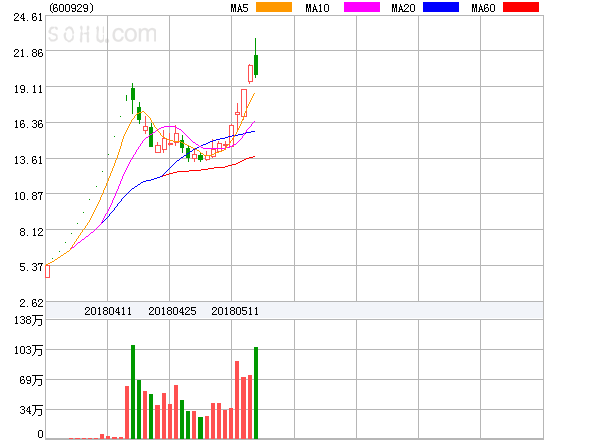This screenshot has width=600, height=440.
Task: Click the 5.37 price axis label
Action: point(31,267)
